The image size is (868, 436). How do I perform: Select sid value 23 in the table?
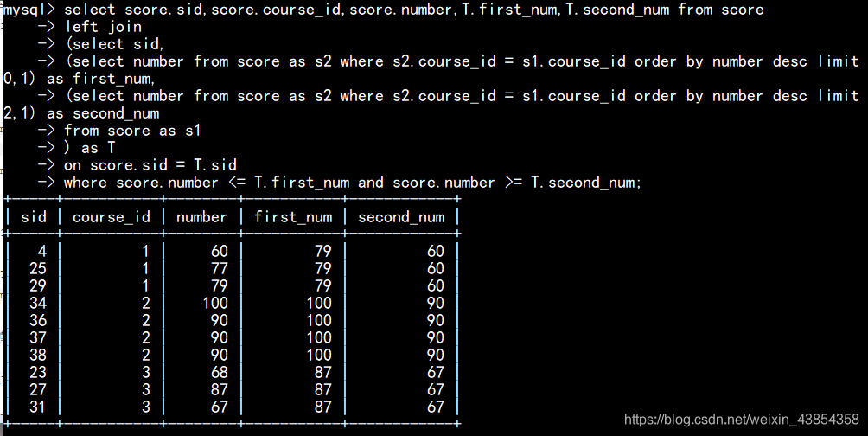pyautogui.click(x=38, y=372)
